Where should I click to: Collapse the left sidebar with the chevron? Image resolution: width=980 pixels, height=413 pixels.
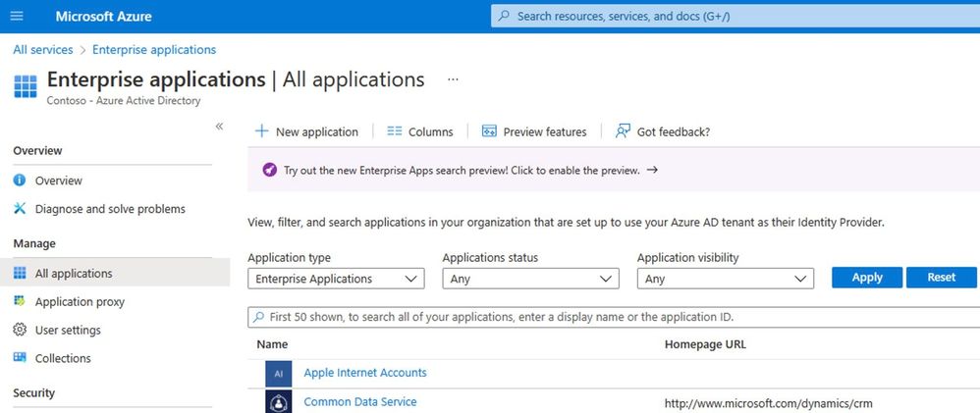coord(219,127)
